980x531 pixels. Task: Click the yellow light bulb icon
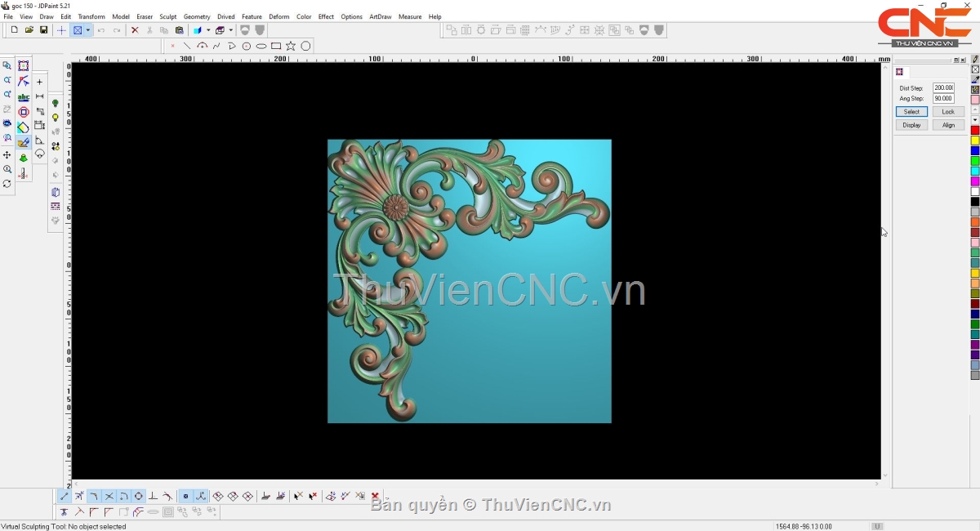tap(56, 118)
